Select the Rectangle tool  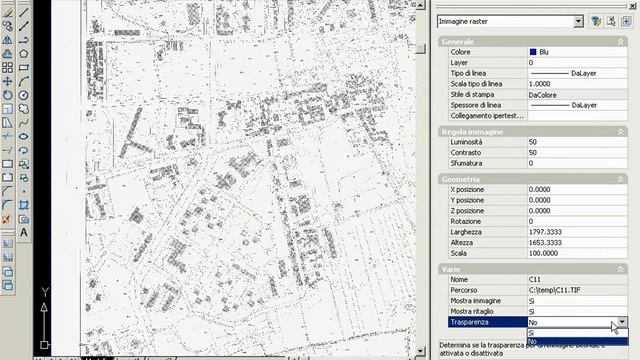tap(24, 67)
